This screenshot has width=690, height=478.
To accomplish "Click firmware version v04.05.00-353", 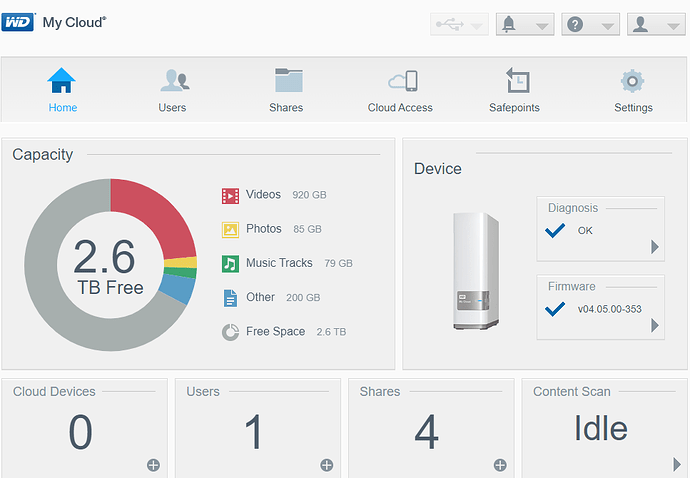I will [609, 309].
